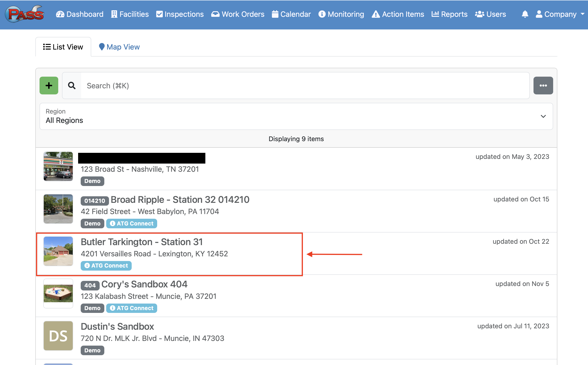Select the List View tab

point(63,47)
